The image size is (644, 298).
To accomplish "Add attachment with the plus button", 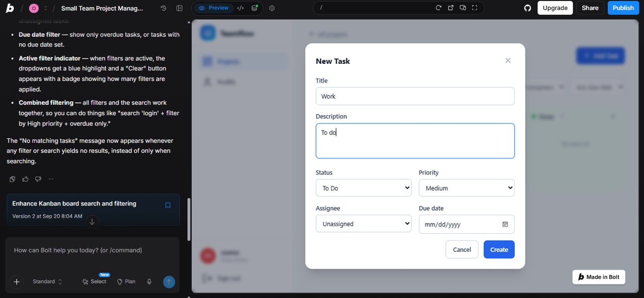I will pos(17,282).
